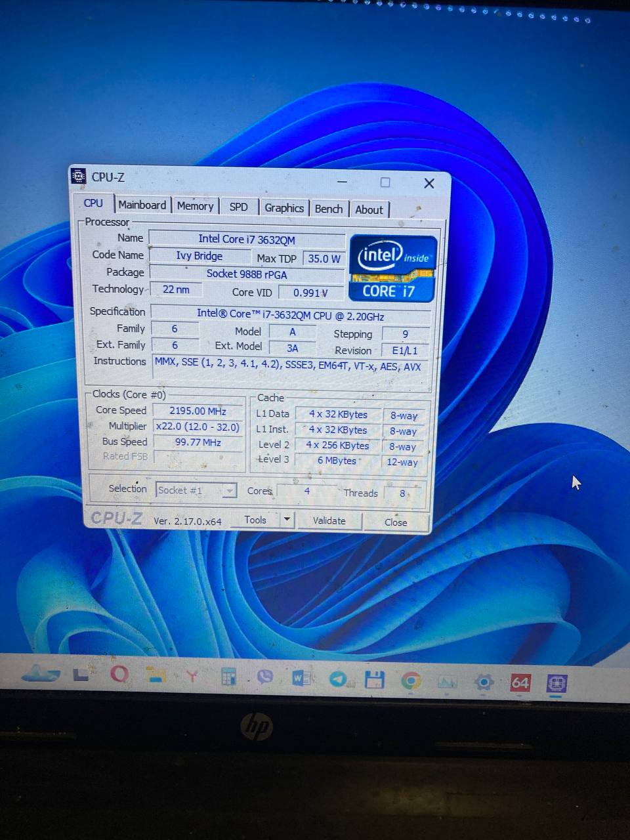630x840 pixels.
Task: Click the Max TDP value 35.0 W
Action: (324, 259)
